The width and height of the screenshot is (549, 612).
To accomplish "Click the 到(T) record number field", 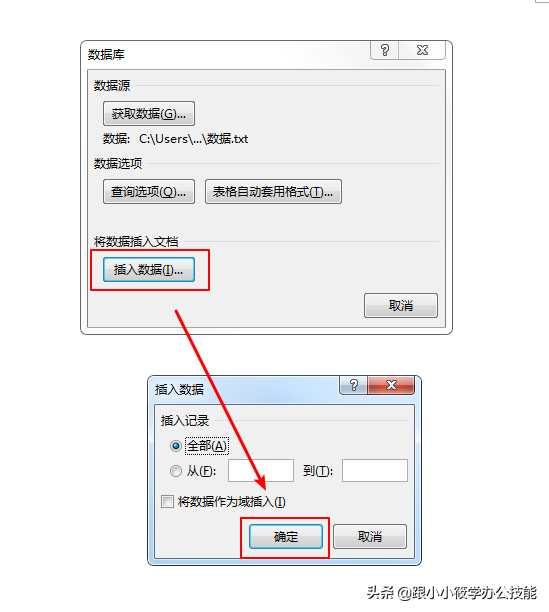I will 375,471.
